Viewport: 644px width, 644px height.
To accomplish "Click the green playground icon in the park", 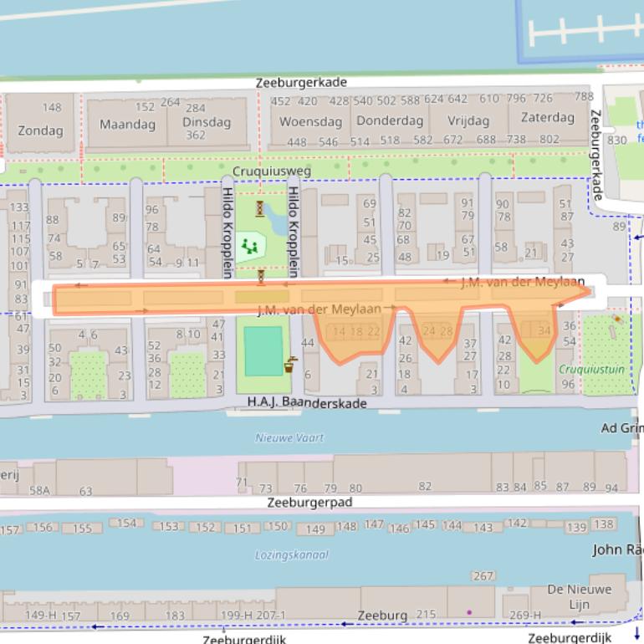I will pos(248,246).
